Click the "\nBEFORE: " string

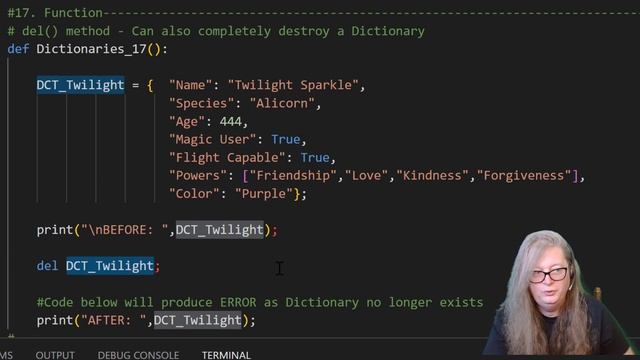coord(124,230)
